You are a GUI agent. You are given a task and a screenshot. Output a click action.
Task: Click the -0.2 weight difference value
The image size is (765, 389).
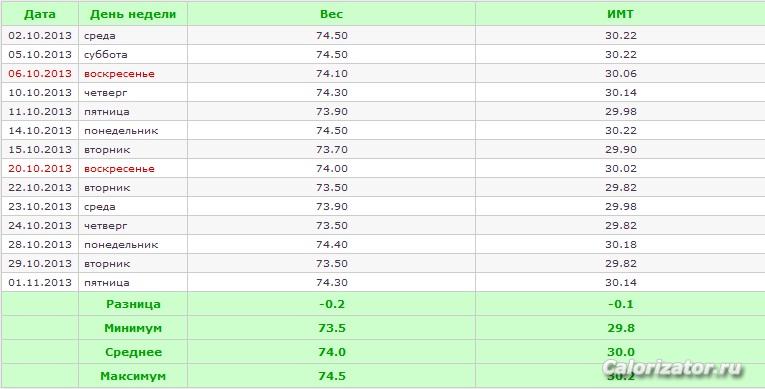pos(332,304)
